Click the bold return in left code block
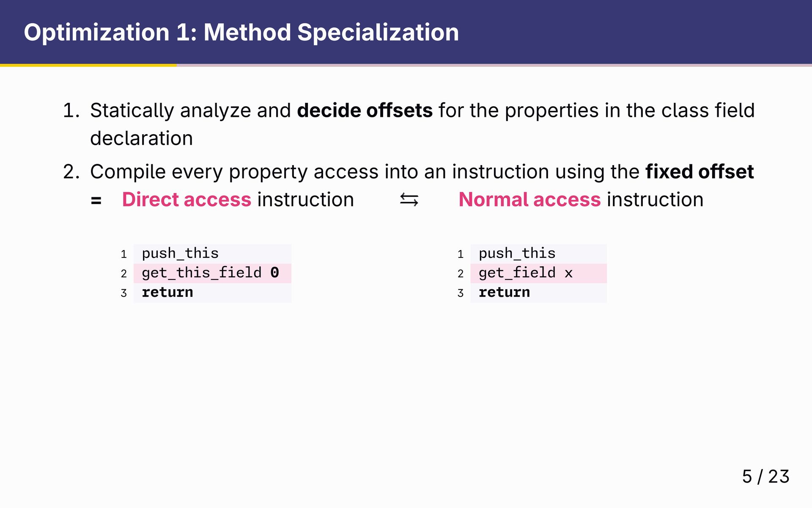This screenshot has width=812, height=508. click(167, 293)
